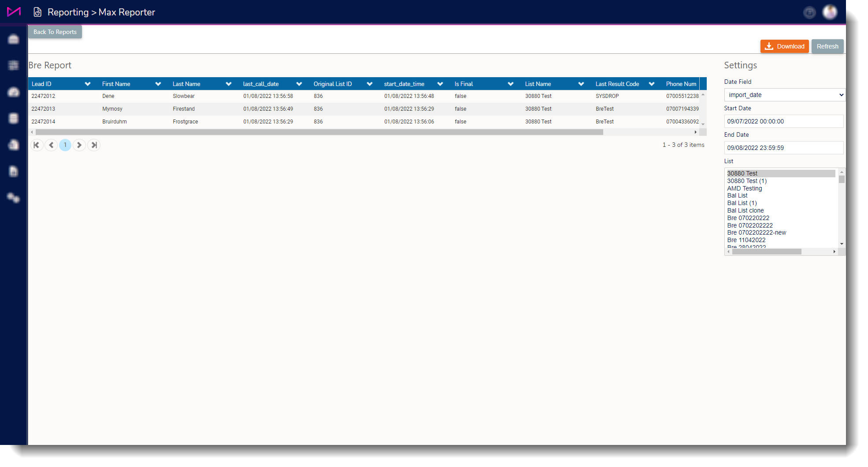Open the Lead ID column menu
Viewport: 868px width, 467px height.
tap(88, 84)
